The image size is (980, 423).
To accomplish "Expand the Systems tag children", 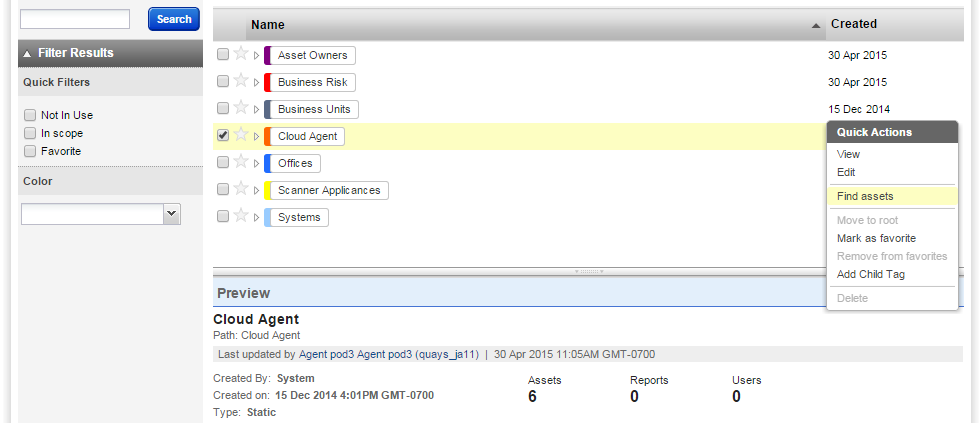I will click(256, 217).
